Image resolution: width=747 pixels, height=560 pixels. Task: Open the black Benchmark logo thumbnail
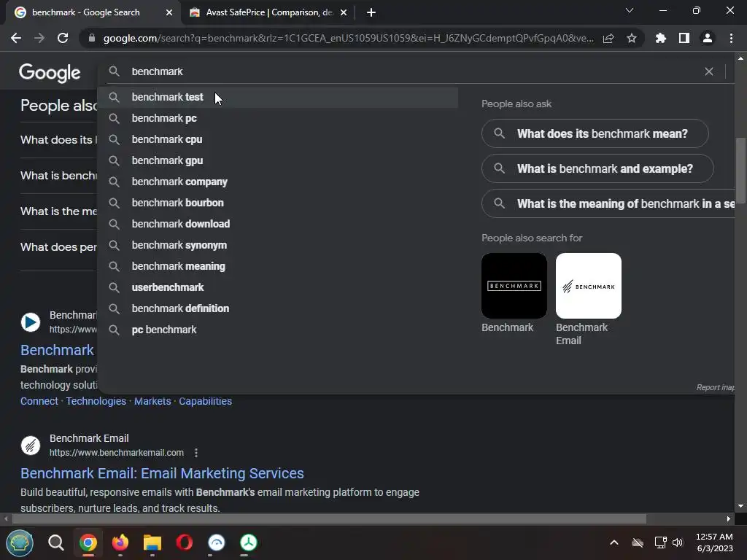(x=514, y=286)
